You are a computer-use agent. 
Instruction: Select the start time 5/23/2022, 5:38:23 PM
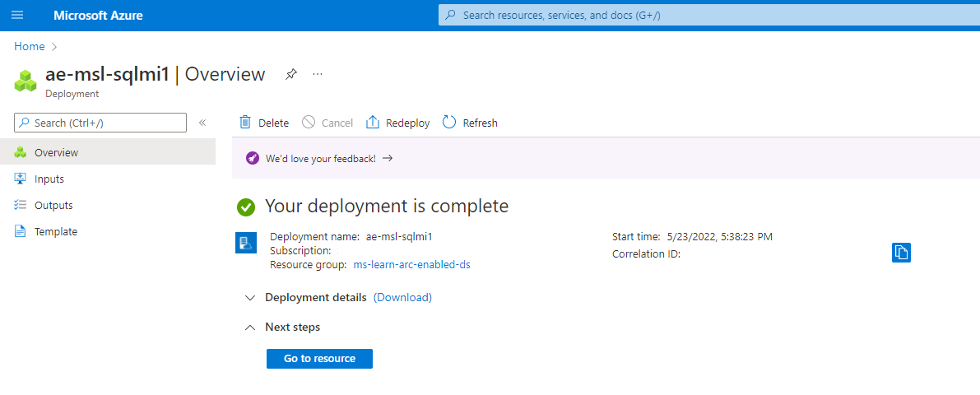720,236
